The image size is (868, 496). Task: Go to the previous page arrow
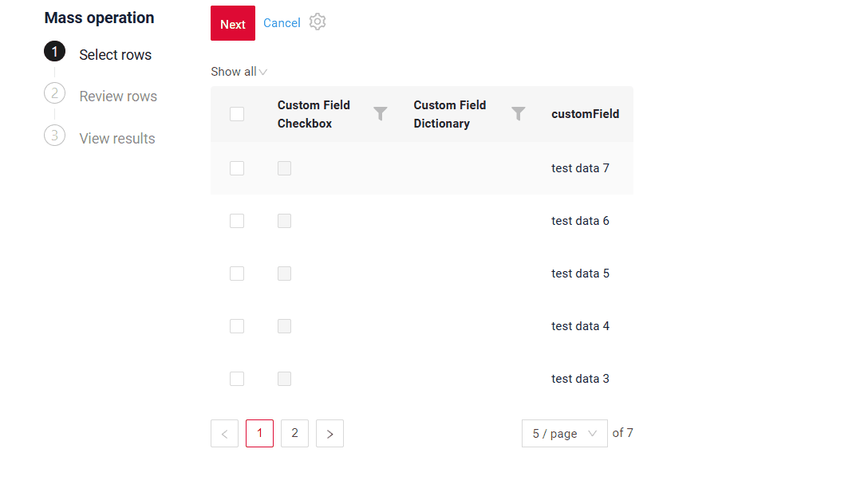click(x=224, y=434)
